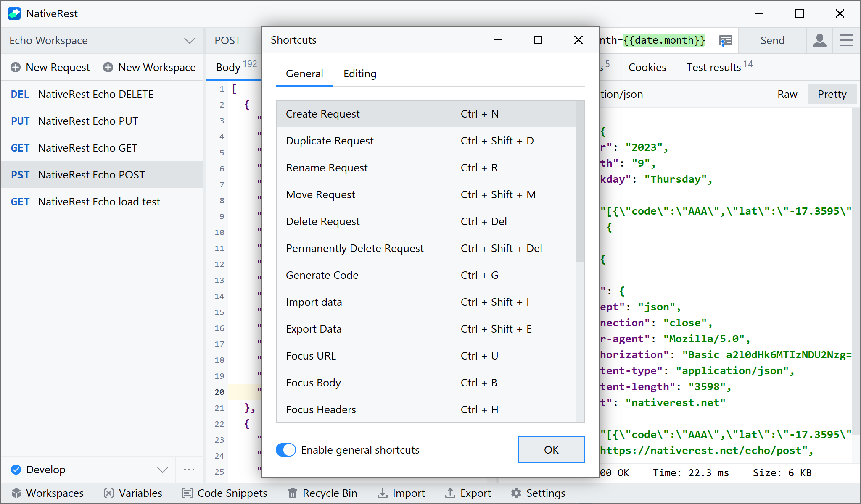The image size is (861, 504).
Task: Expand the Echo Workspace dropdown
Action: (x=190, y=40)
